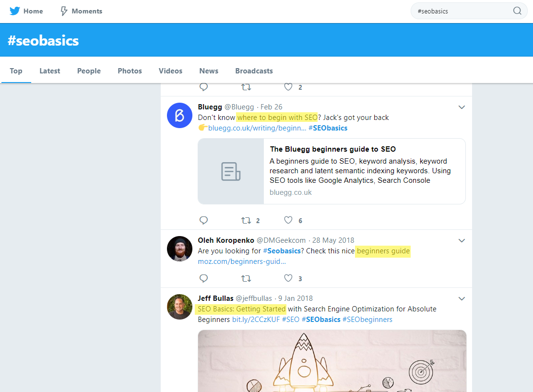Reply to the Bluegg tweet

[203, 220]
